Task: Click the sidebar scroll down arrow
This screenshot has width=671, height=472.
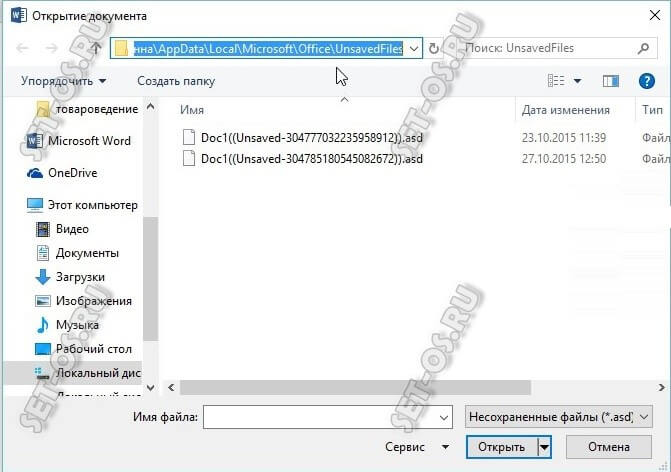Action: coord(151,388)
